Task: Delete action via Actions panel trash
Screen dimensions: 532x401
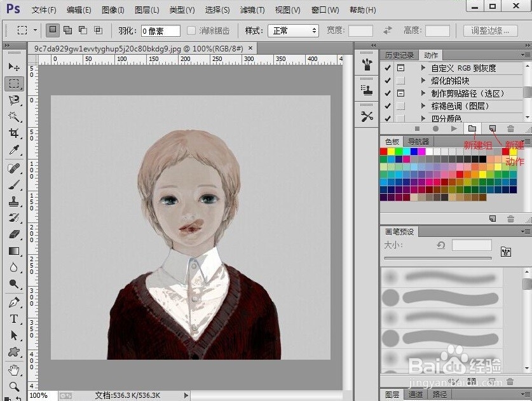Action: [510, 128]
